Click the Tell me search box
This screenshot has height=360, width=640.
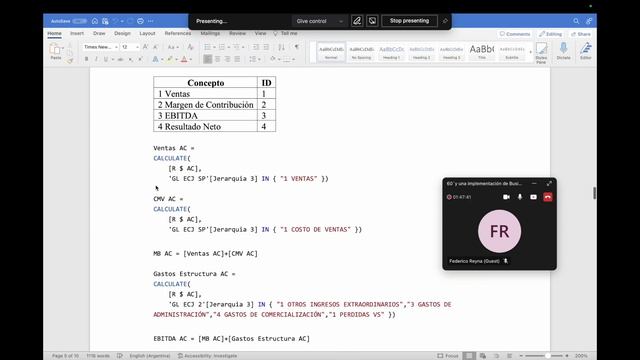tap(285, 33)
